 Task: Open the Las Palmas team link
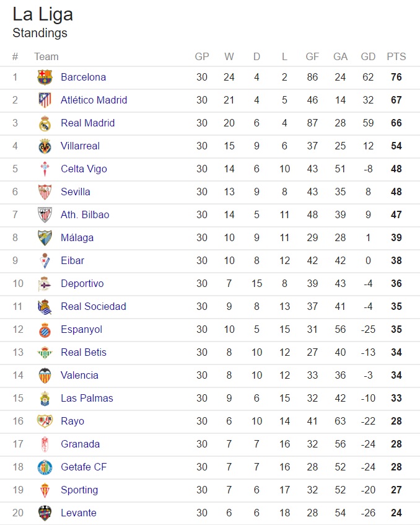(x=87, y=399)
